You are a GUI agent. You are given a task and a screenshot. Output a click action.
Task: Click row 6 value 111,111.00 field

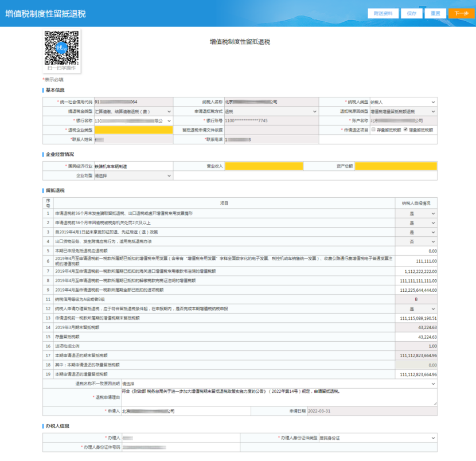tap(416, 261)
